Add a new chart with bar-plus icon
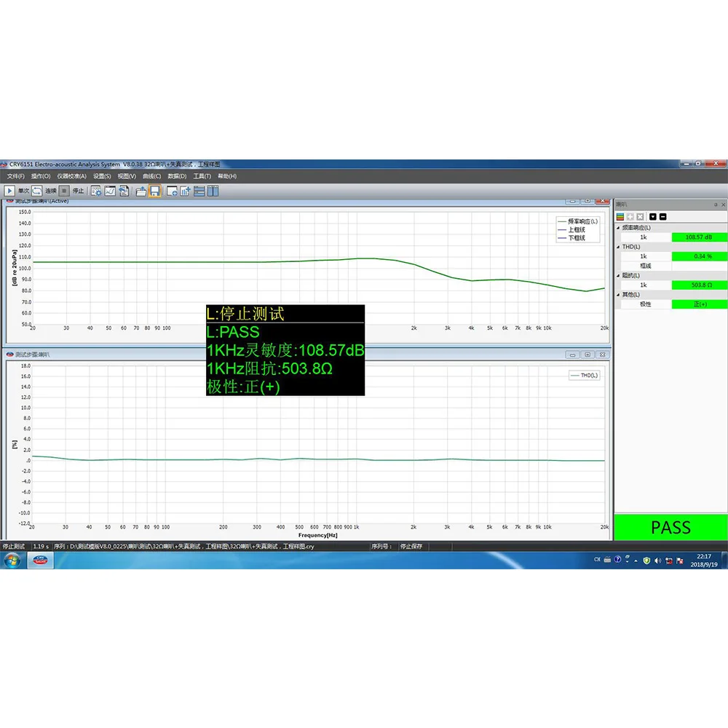This screenshot has height=728, width=728. coord(185,191)
